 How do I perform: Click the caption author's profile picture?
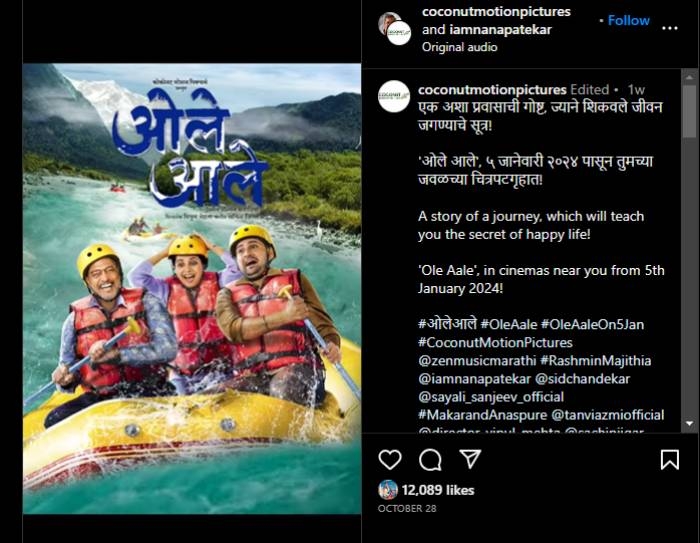(394, 96)
